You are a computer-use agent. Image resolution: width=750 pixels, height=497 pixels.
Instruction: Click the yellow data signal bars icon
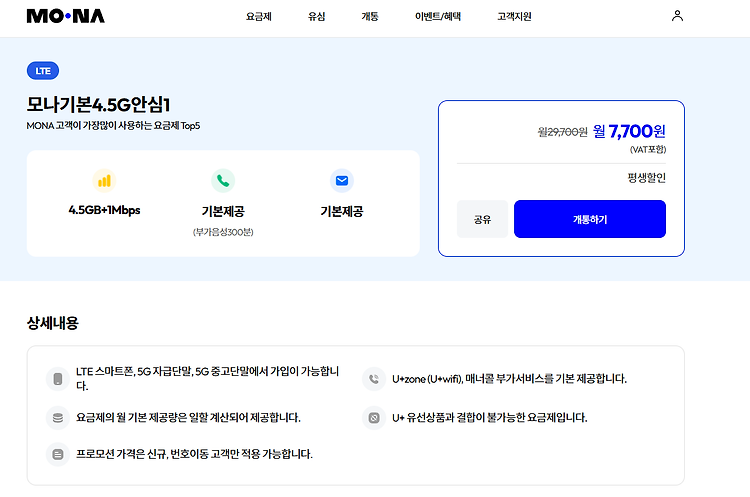tap(104, 181)
